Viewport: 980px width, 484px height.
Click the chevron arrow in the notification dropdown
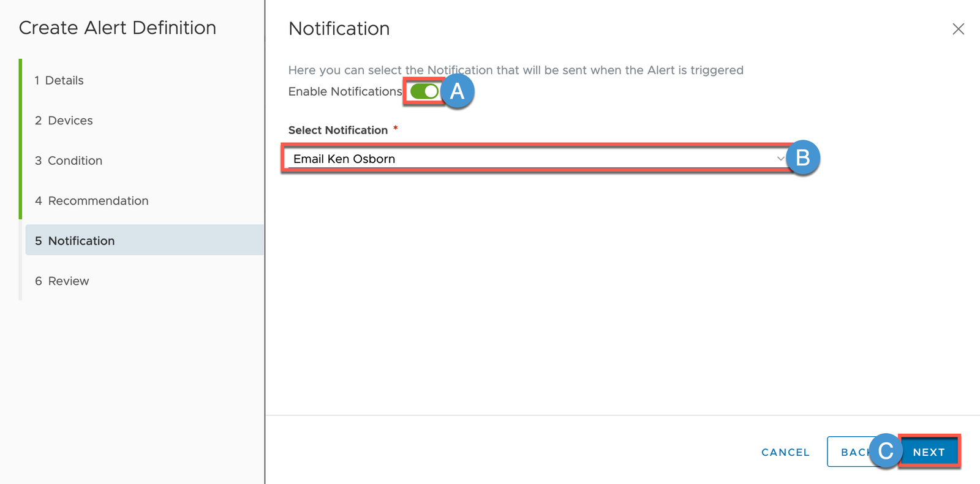point(780,159)
